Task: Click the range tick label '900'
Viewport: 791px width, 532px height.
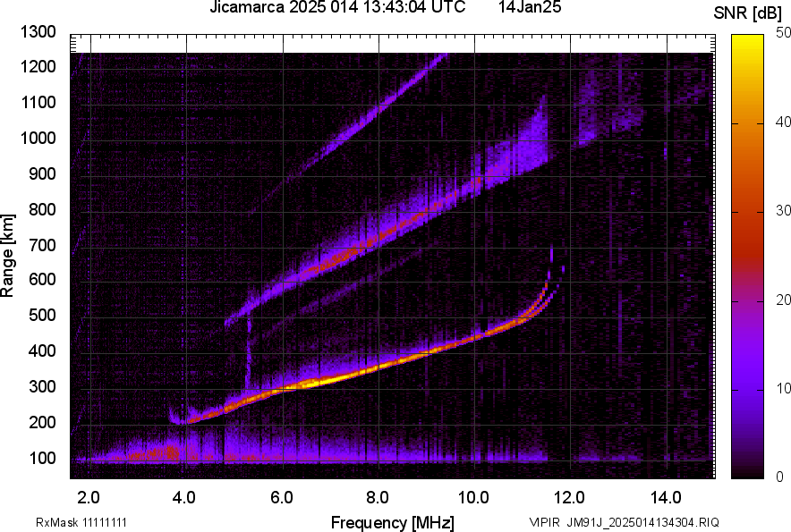Action: [42, 174]
